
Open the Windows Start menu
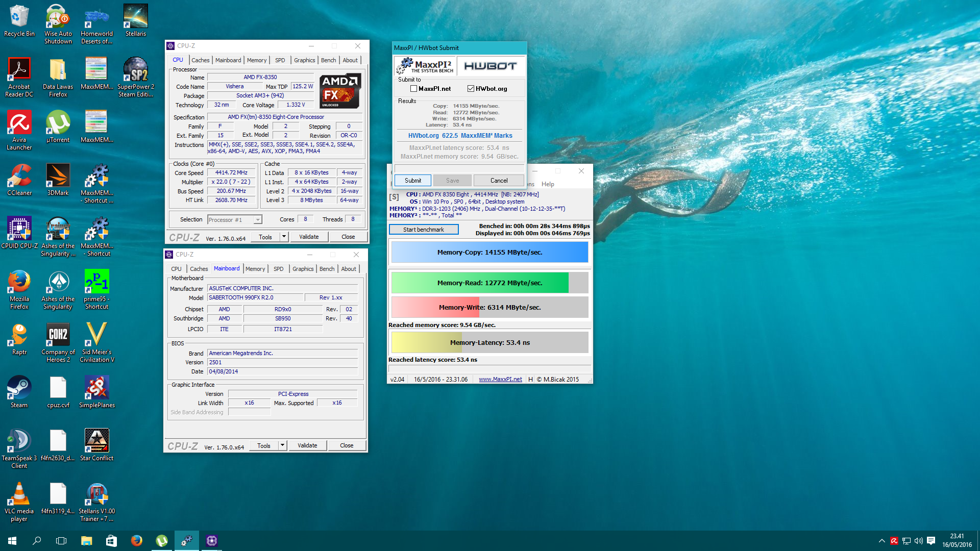tap(12, 540)
